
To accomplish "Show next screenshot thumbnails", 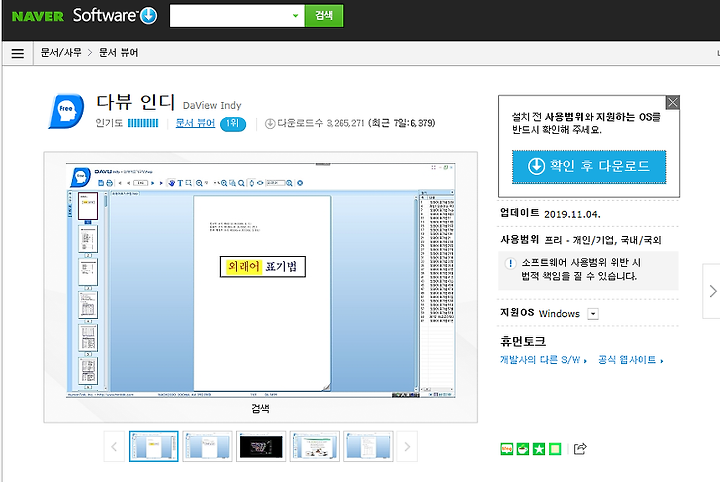I will pyautogui.click(x=407, y=446).
